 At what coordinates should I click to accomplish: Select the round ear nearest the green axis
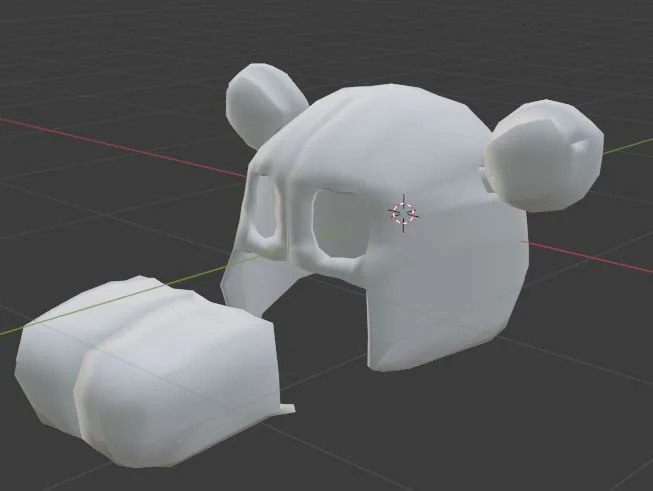point(543,155)
